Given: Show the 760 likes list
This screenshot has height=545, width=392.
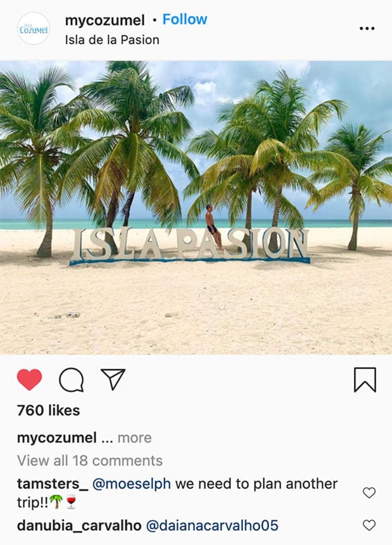Looking at the screenshot, I should pos(48,410).
